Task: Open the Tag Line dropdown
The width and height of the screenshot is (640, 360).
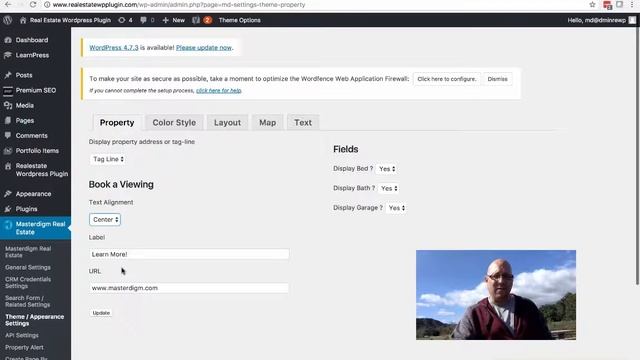Action: pos(108,159)
